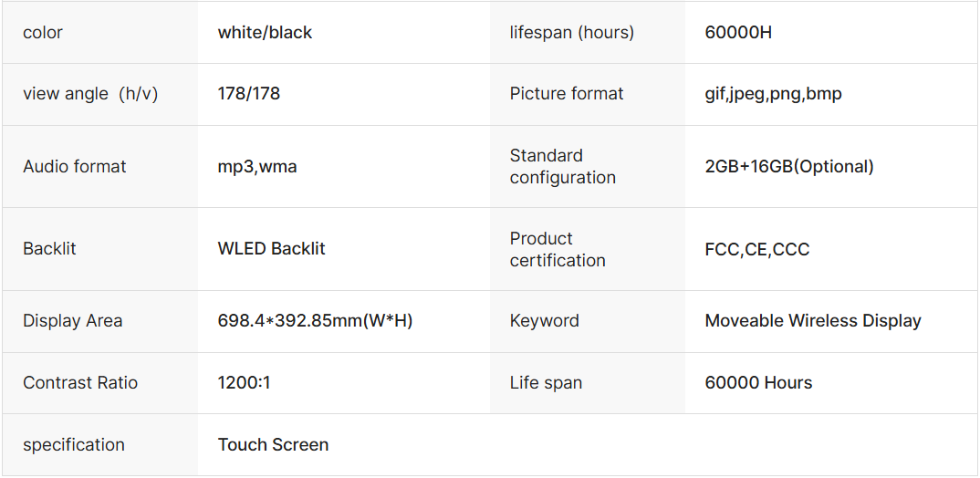Select the '178/178' view angle value

point(248,94)
